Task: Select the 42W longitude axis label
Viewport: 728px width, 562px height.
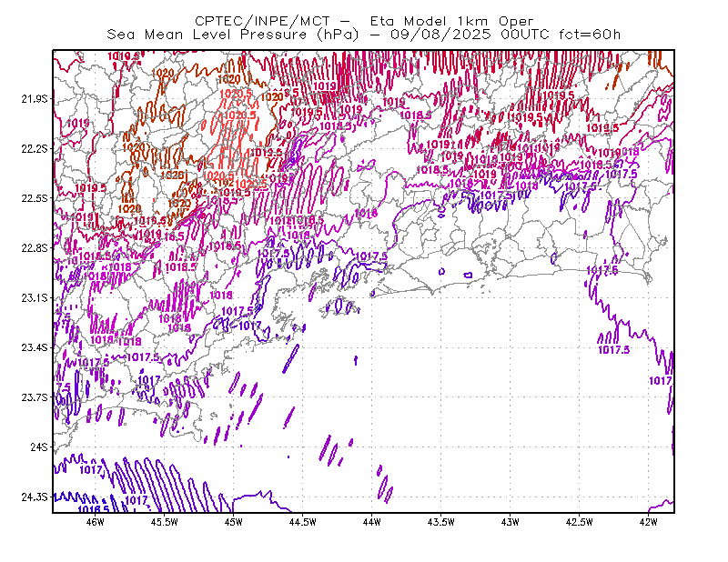Action: point(648,522)
